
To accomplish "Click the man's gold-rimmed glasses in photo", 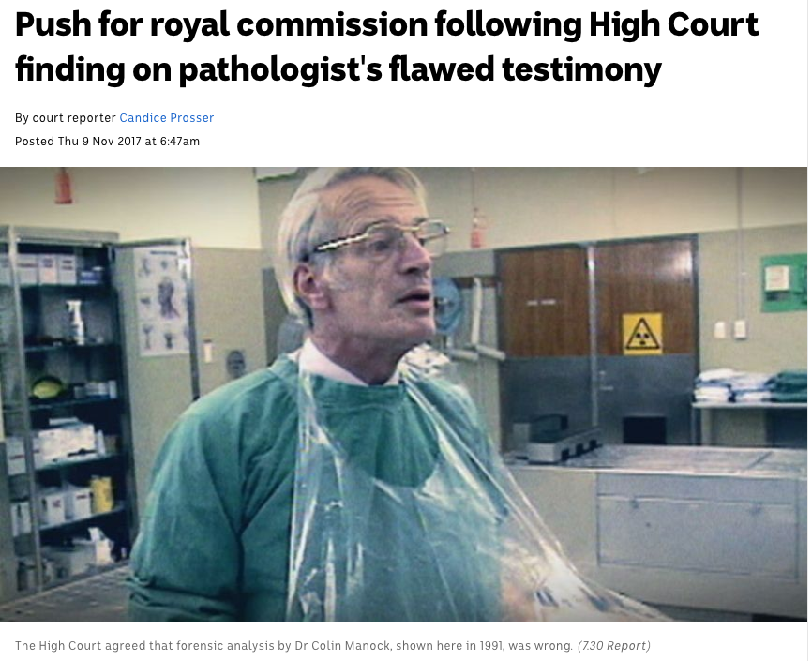I will (383, 238).
